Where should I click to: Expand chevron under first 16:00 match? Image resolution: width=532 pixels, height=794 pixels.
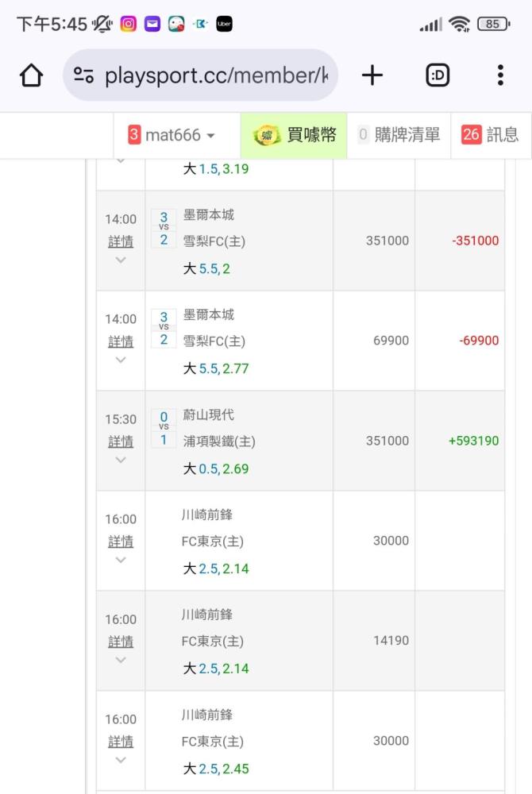click(x=121, y=560)
